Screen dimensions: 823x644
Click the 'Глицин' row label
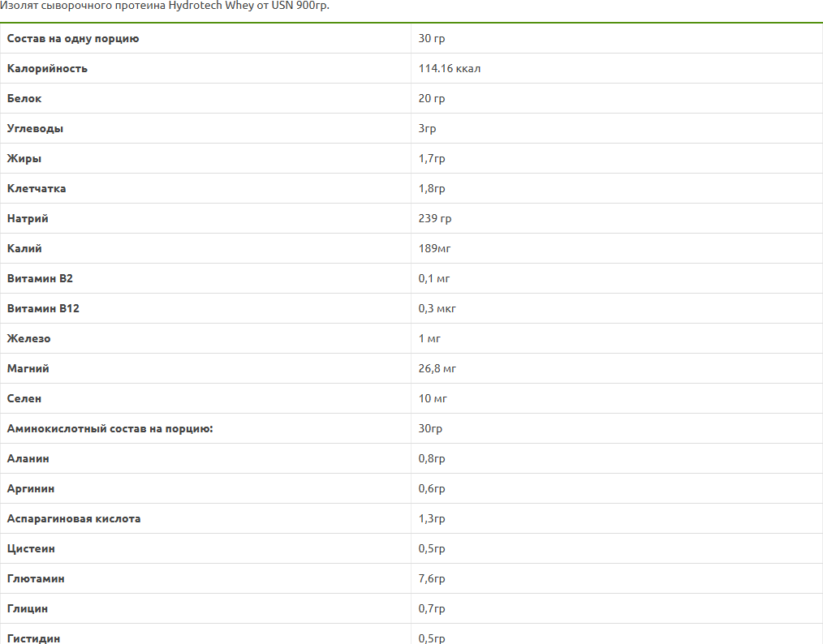click(x=28, y=609)
